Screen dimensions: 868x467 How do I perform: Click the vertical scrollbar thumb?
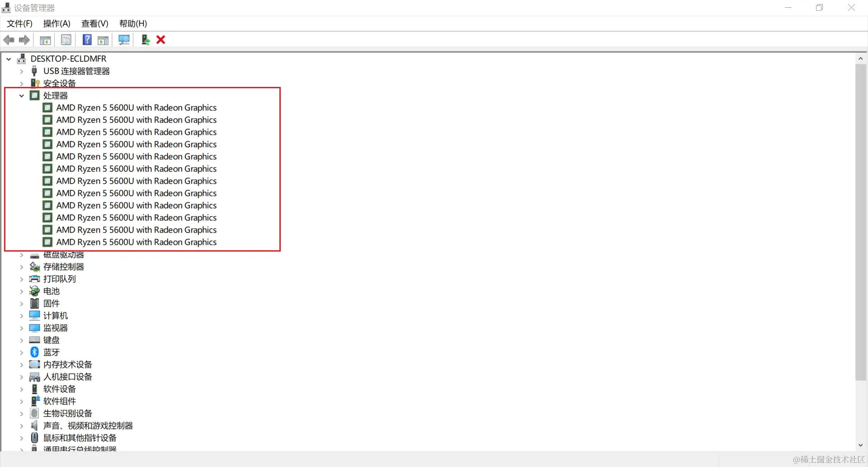pos(860,222)
